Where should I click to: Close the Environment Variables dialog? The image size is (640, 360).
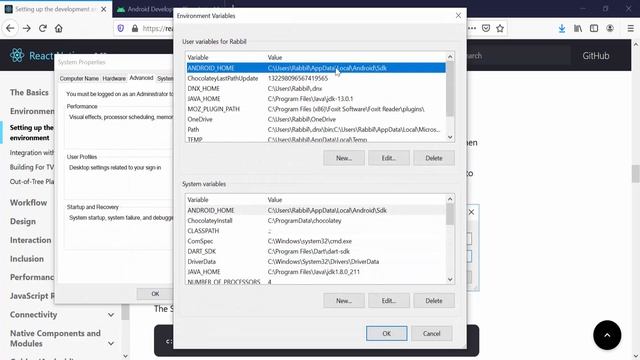[458, 16]
